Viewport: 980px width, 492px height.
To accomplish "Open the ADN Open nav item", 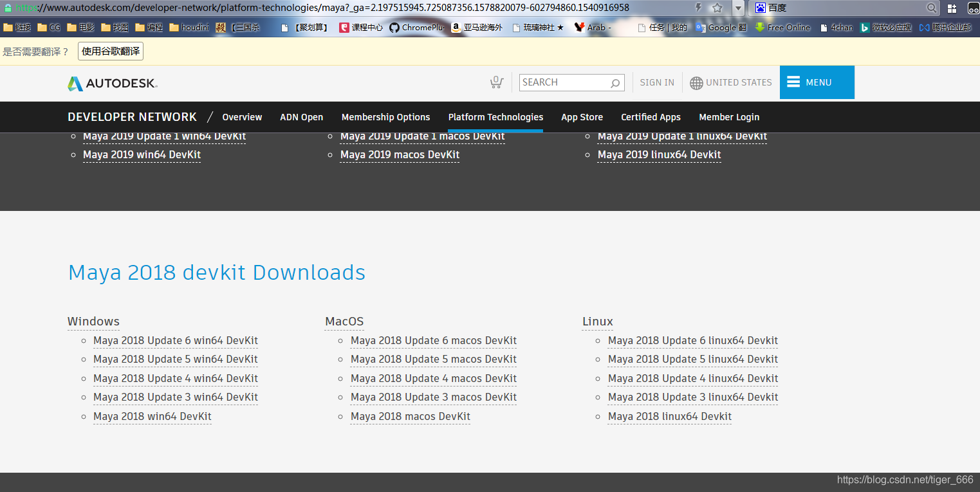I will coord(302,117).
